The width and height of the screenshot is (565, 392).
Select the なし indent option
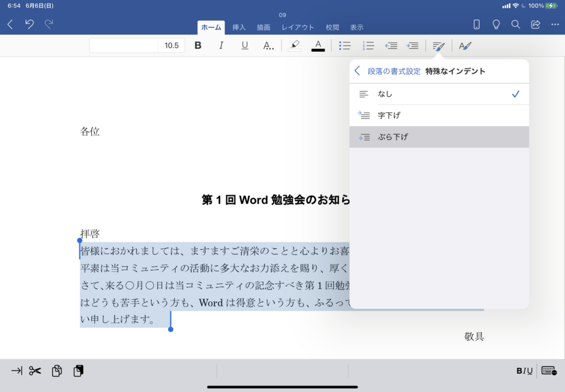tap(439, 94)
